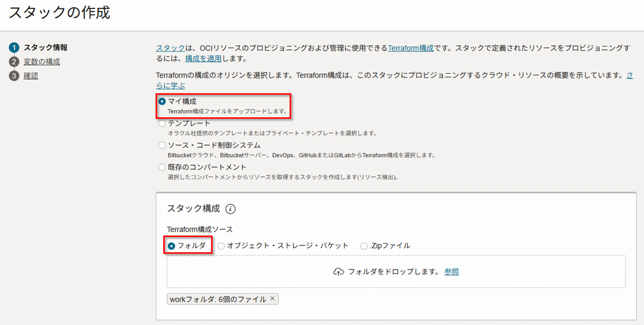Click the スタック構成 section heading
Image resolution: width=644 pixels, height=325 pixels.
pos(193,209)
